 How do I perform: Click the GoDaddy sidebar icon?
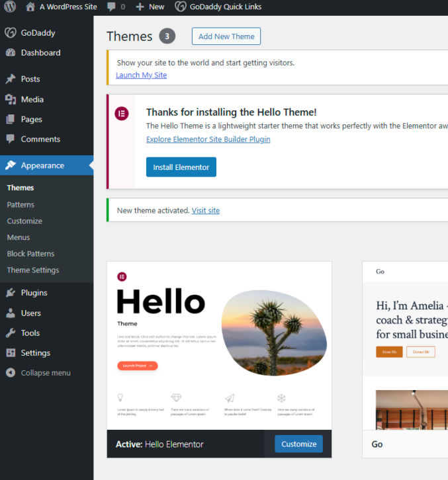11,32
